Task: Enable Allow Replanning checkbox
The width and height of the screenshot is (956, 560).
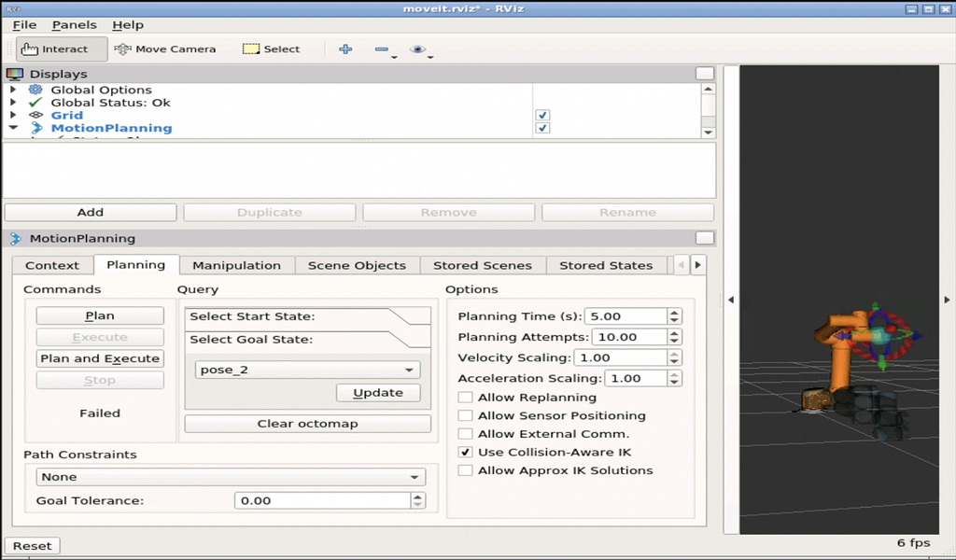Action: (x=465, y=398)
